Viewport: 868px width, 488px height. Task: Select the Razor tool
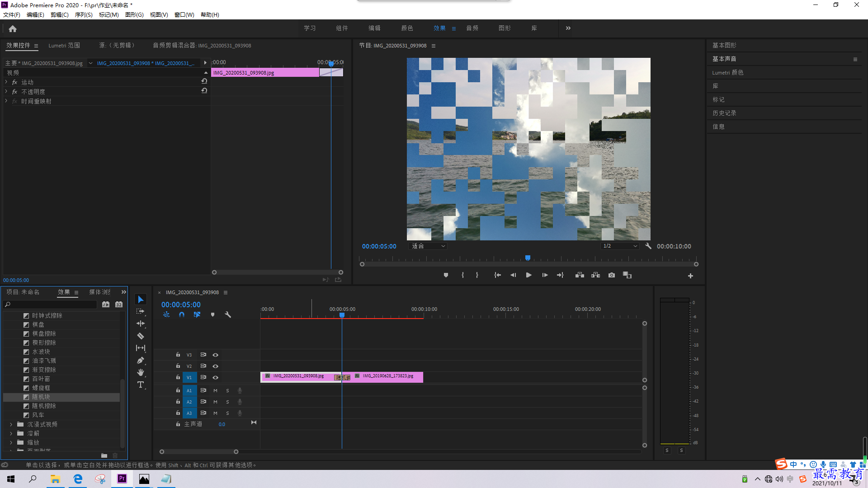[x=141, y=336]
